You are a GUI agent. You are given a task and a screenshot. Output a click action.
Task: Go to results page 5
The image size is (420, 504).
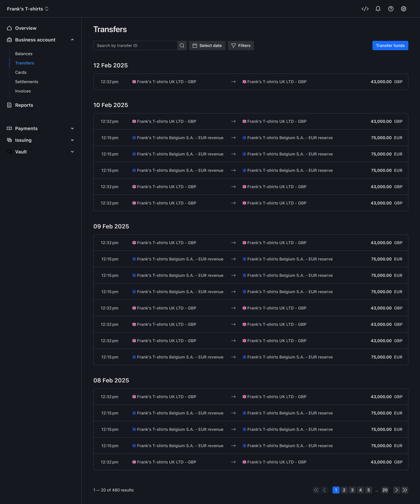tap(368, 490)
